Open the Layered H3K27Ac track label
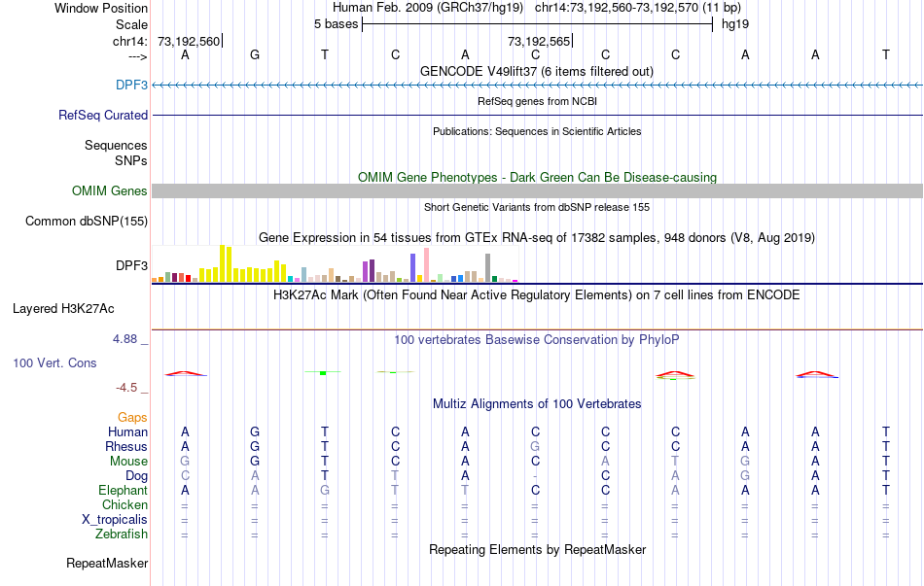The image size is (924, 586). coord(63,309)
